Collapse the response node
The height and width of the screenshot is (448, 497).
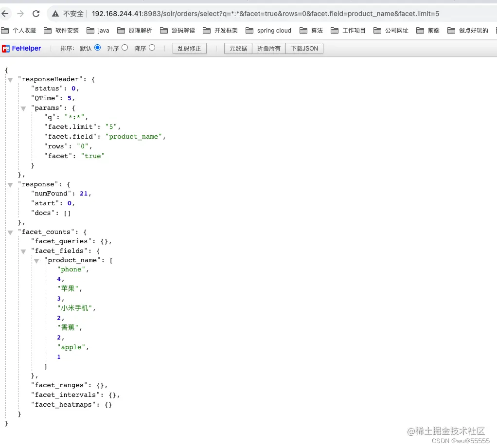[x=10, y=185]
